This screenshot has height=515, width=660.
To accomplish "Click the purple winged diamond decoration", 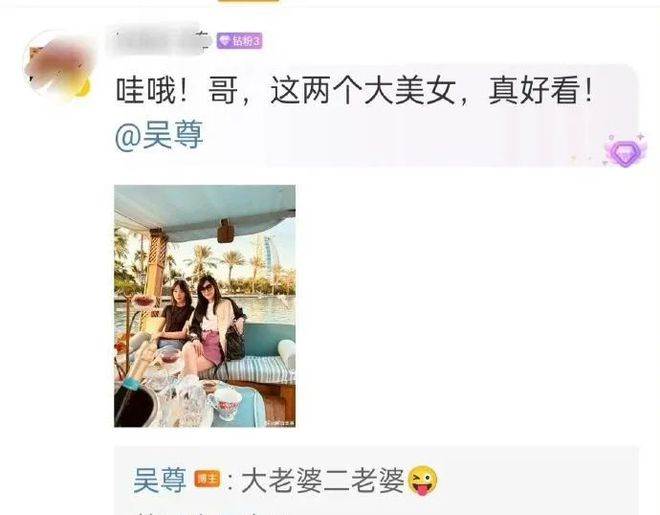I will click(x=625, y=151).
